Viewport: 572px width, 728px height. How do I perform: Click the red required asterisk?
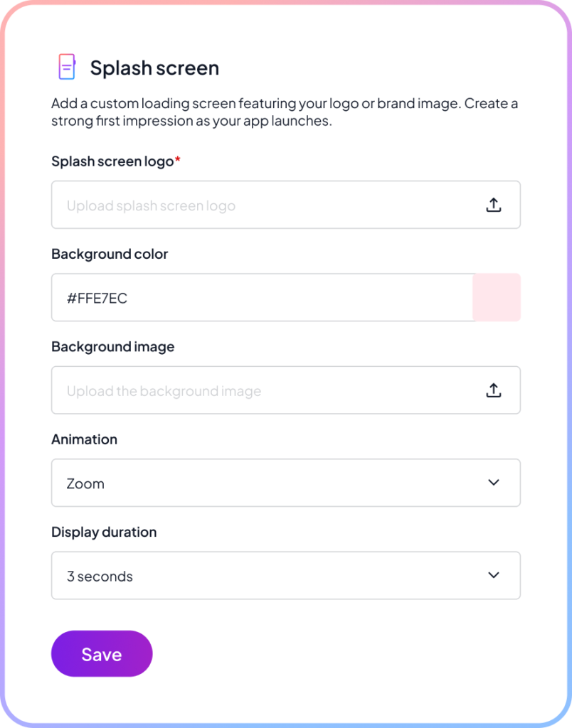pos(178,160)
